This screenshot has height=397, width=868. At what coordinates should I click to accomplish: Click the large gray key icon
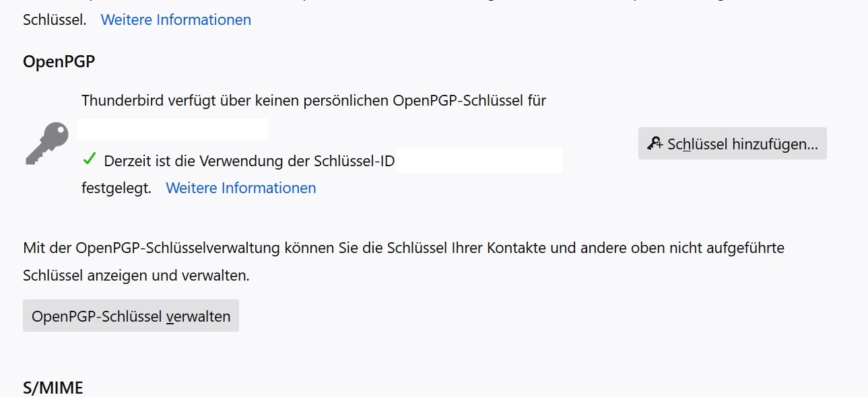pyautogui.click(x=47, y=143)
